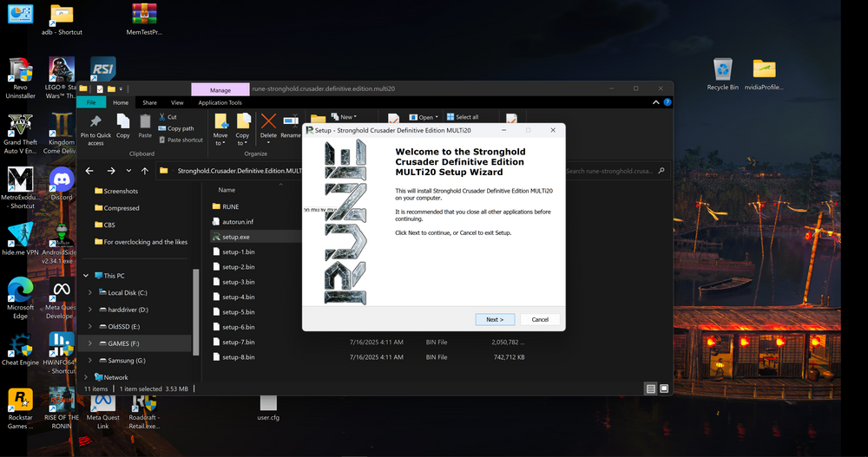The image size is (868, 457).
Task: Open Revo Uninstaller desktop shortcut
Action: 21,79
